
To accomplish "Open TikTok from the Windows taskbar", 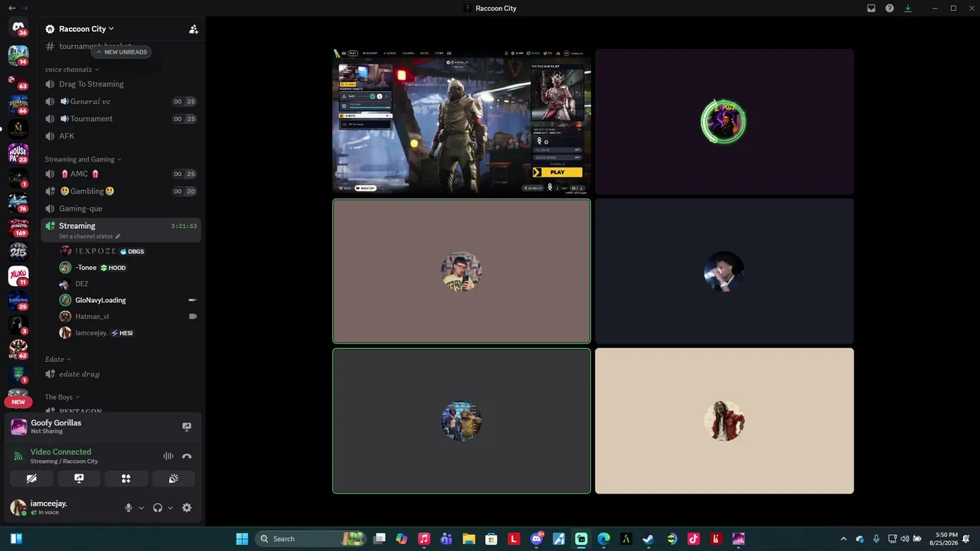I will tap(694, 539).
